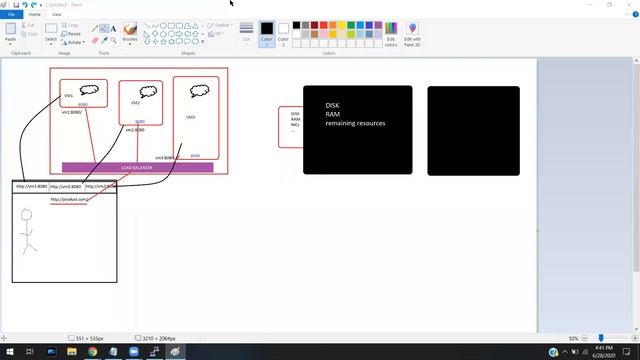Click the Undo arrow in title bar
This screenshot has height=360, width=640.
pos(25,5)
